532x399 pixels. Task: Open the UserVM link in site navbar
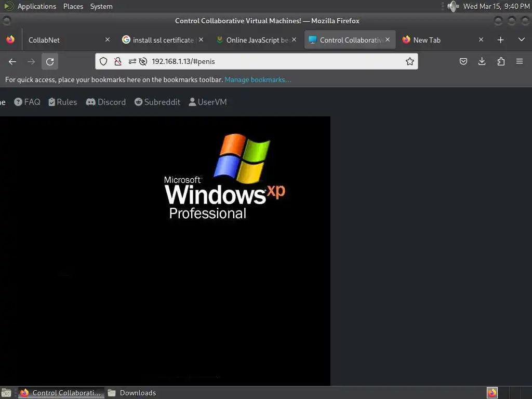208,102
